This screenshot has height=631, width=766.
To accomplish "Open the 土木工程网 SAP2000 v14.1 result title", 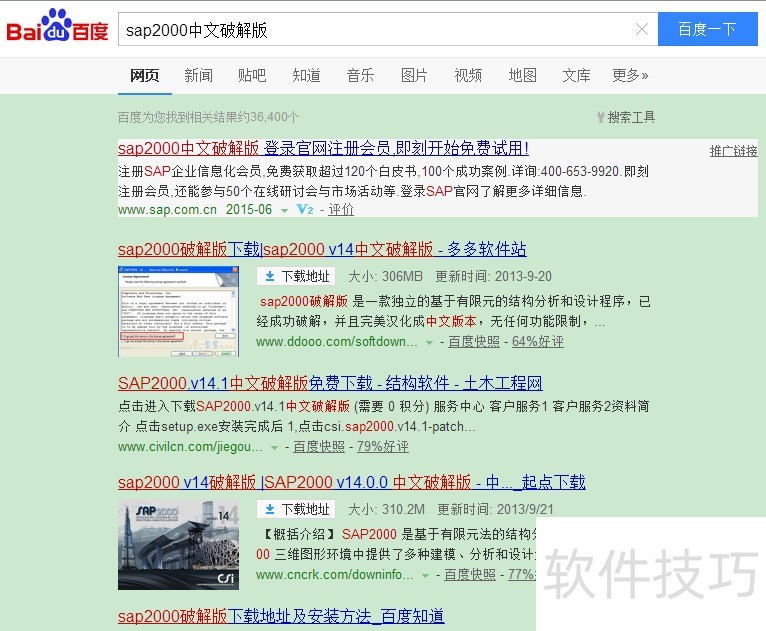I will 330,383.
